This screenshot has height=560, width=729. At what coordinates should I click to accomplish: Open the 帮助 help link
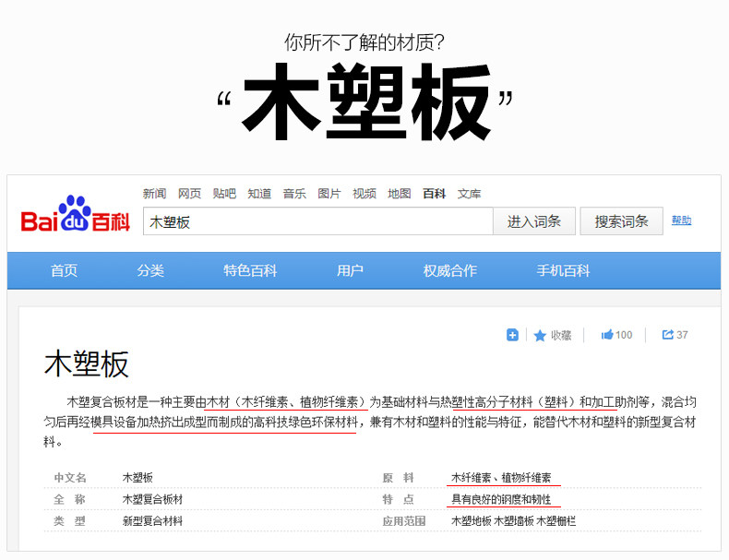coord(682,220)
